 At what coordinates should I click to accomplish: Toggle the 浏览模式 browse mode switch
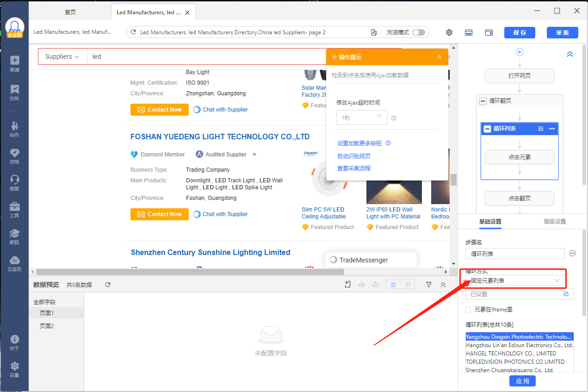[419, 32]
